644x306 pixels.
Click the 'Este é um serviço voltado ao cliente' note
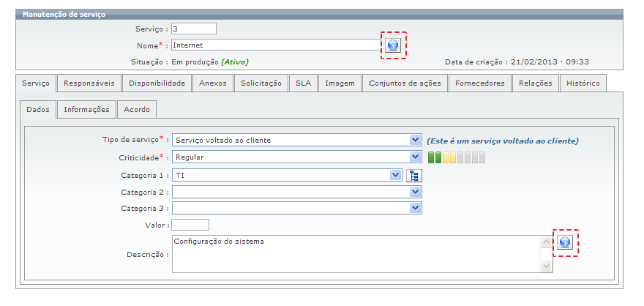pos(503,141)
